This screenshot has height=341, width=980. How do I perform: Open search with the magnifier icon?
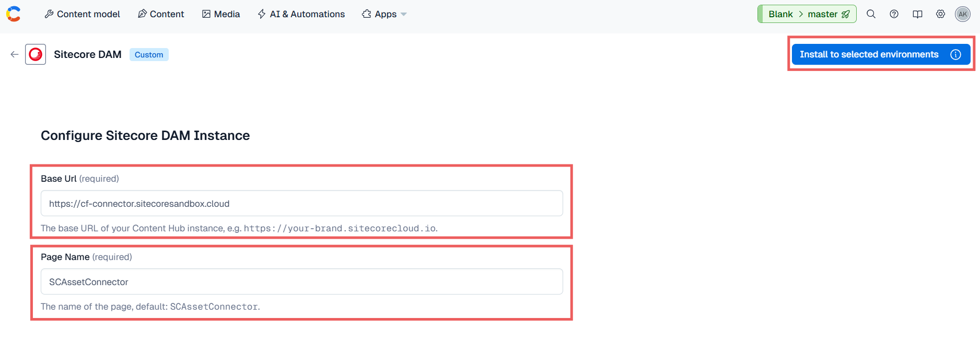(871, 14)
